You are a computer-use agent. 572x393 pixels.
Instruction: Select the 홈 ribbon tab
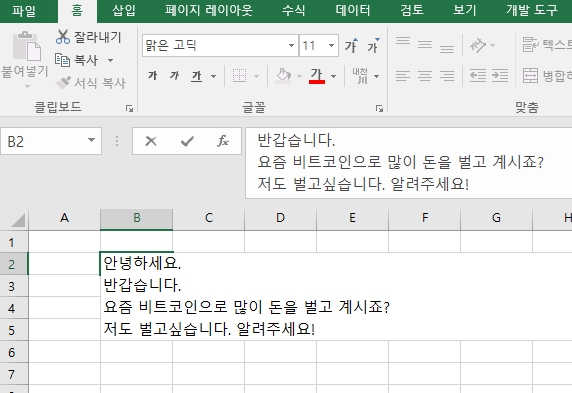77,10
